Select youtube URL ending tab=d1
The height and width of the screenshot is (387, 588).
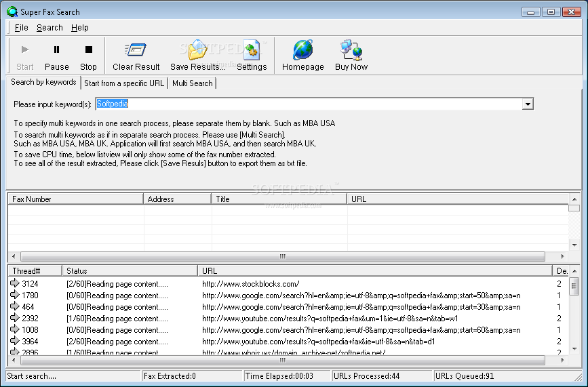click(x=318, y=342)
